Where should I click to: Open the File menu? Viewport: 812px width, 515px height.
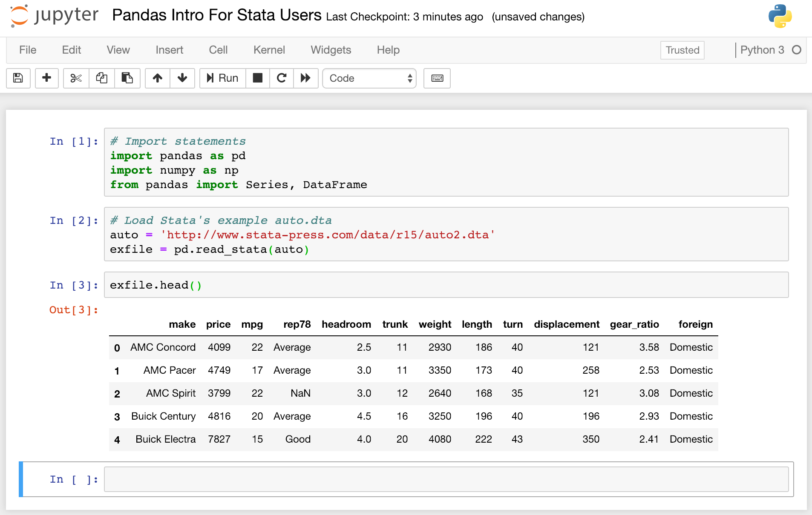[28, 50]
